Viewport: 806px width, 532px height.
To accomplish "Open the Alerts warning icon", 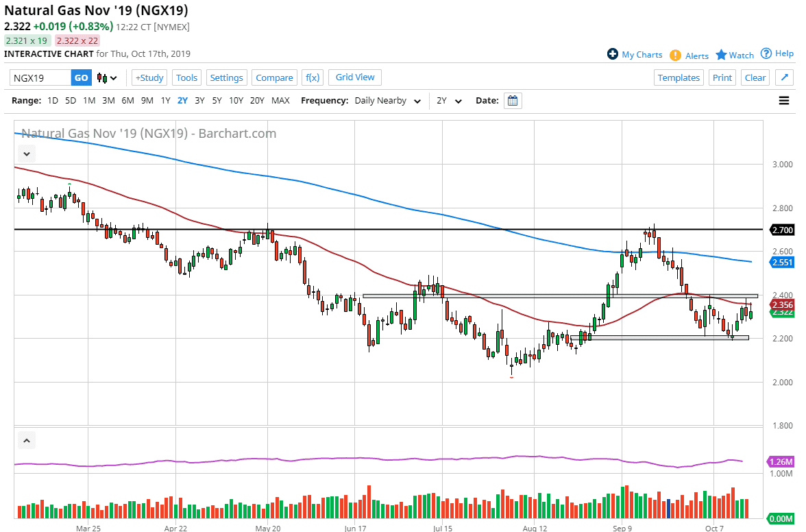I will click(675, 56).
